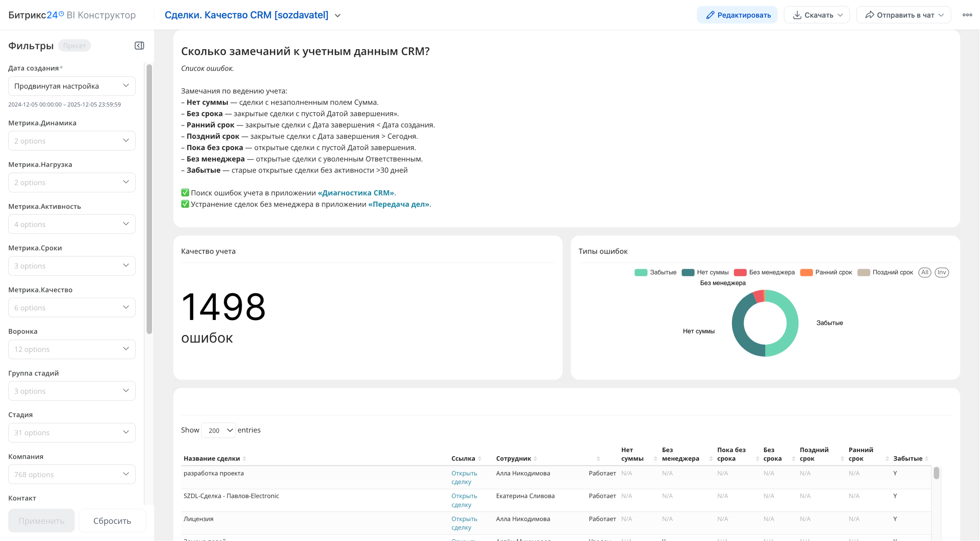The width and height of the screenshot is (980, 541).
Task: Expand the Воронка filter dropdown
Action: [72, 349]
